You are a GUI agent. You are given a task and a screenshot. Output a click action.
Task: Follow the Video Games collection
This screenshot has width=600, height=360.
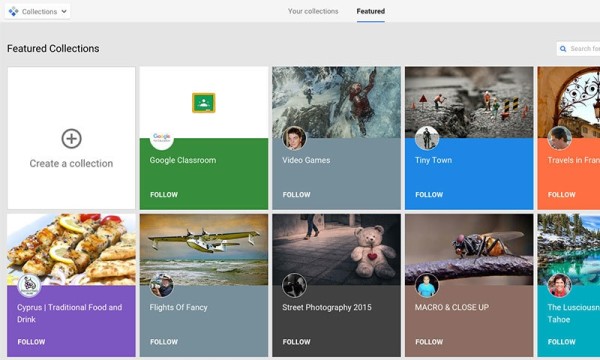tap(297, 195)
